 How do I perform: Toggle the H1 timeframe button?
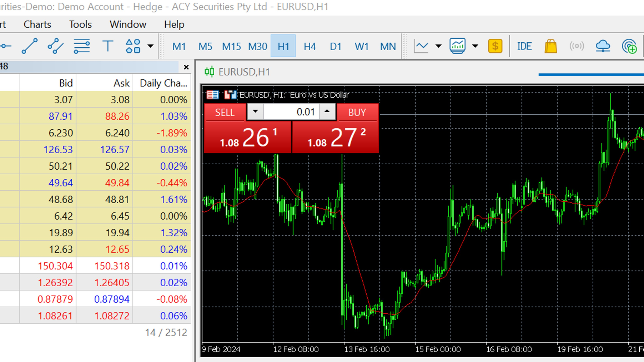283,46
